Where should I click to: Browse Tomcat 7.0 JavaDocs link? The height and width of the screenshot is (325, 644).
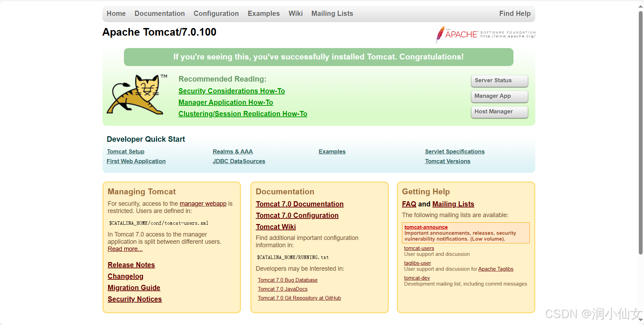click(283, 289)
